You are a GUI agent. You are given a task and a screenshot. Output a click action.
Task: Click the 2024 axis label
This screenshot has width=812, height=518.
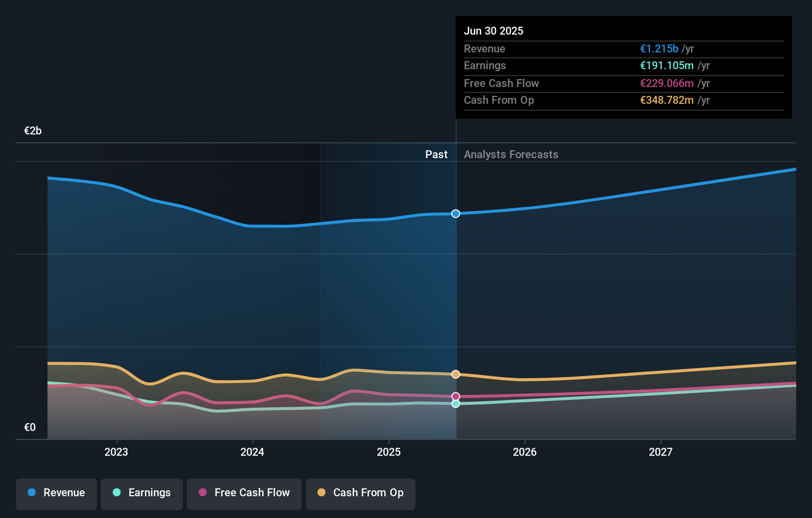[252, 452]
